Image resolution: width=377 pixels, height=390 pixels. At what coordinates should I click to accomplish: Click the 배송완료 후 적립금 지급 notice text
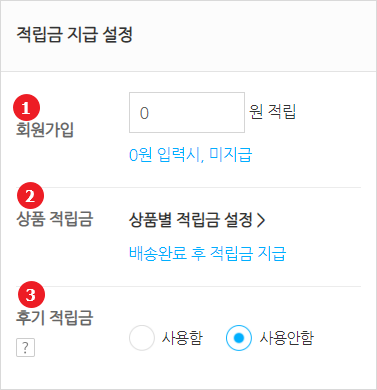(207, 253)
